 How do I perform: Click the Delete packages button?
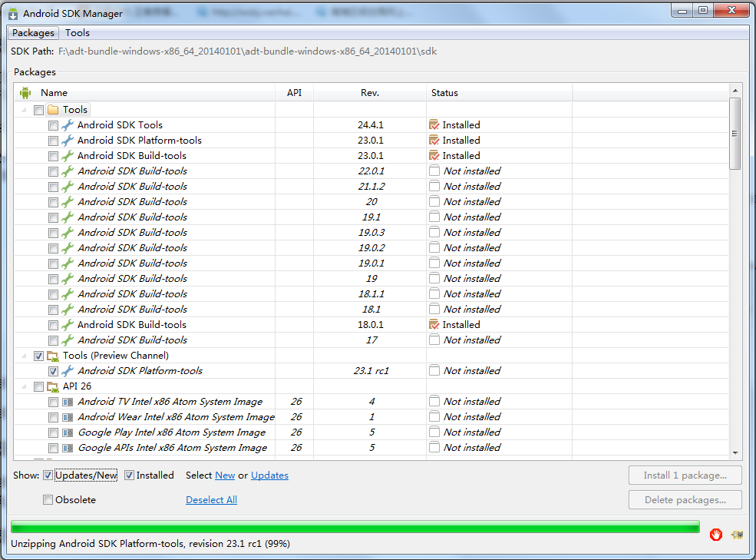click(x=685, y=499)
